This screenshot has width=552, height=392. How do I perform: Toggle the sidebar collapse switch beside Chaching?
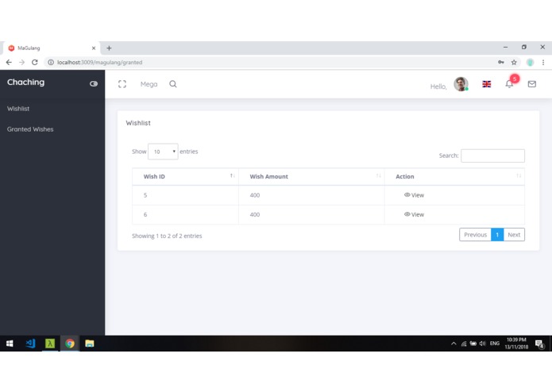pyautogui.click(x=93, y=83)
